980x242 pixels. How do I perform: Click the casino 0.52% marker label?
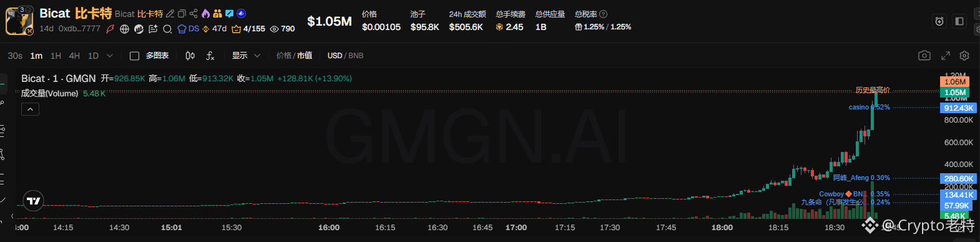point(870,107)
